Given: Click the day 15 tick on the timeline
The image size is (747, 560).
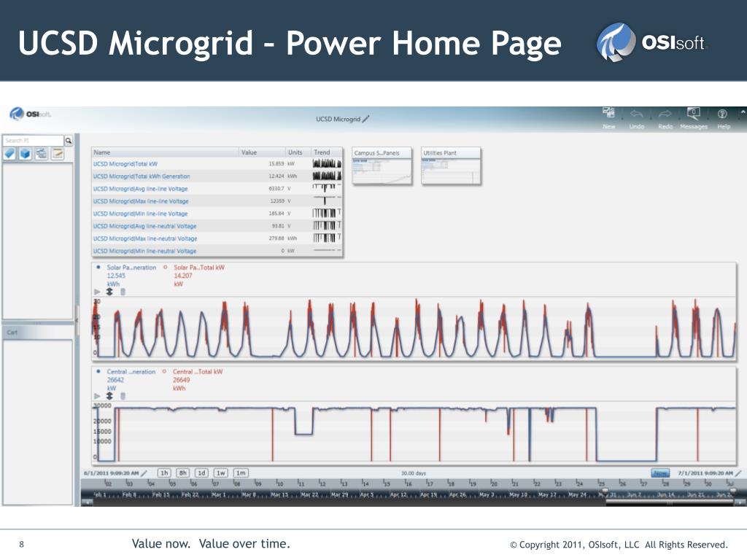Looking at the screenshot, I should pyautogui.click(x=387, y=483).
